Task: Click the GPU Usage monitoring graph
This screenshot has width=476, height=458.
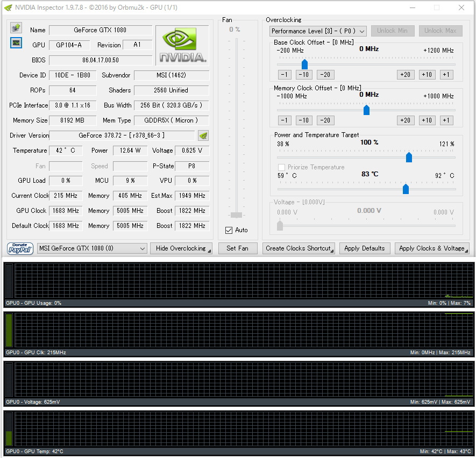Action: click(x=239, y=284)
